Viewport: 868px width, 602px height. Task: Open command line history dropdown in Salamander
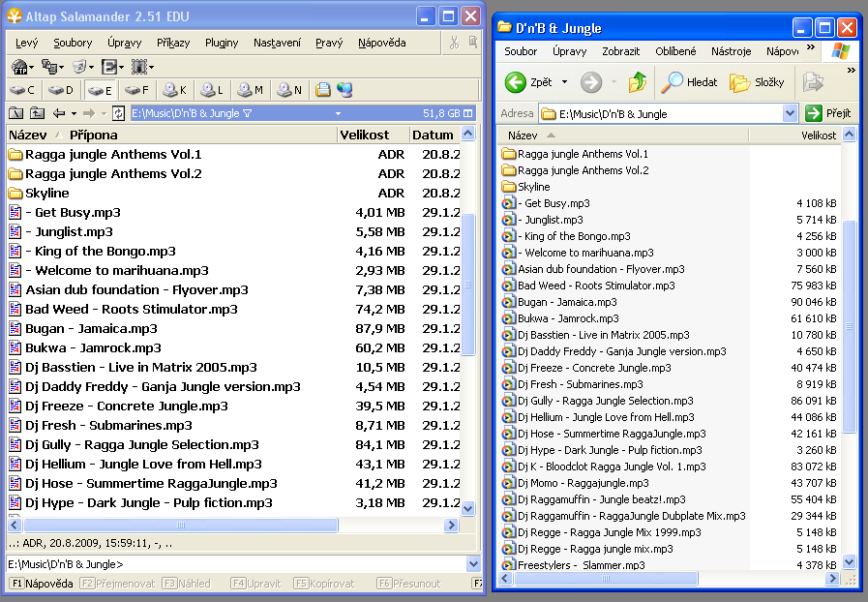(x=474, y=564)
